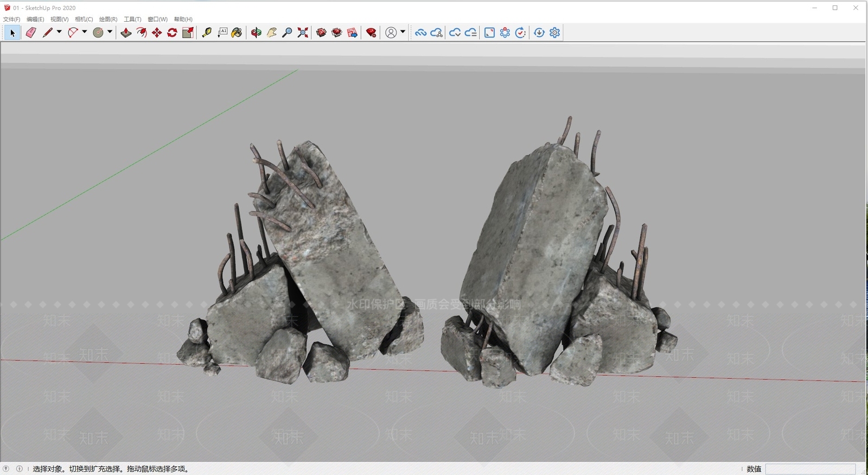Expand the Line tool dropdown arrow
This screenshot has width=868, height=475.
coord(59,32)
